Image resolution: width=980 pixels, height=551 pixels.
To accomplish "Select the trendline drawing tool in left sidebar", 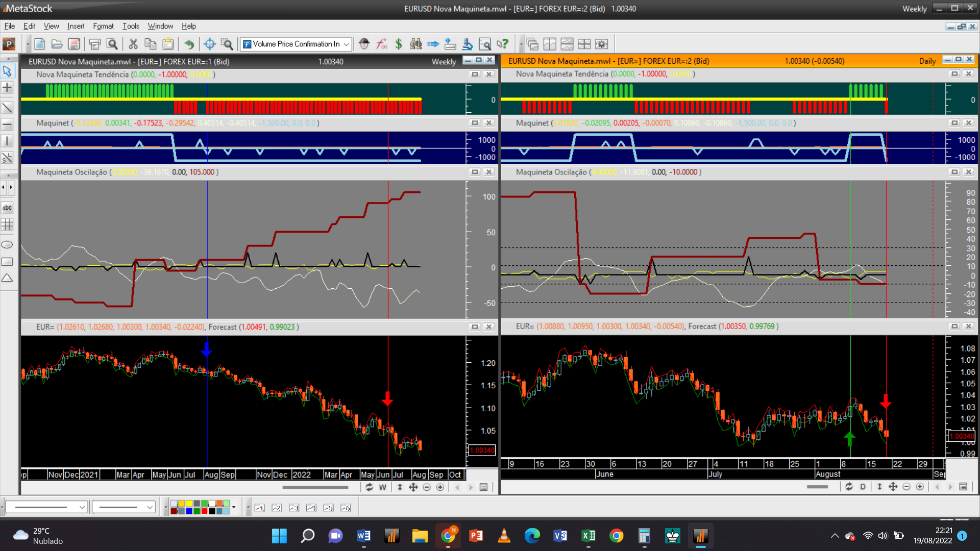I will click(x=7, y=108).
